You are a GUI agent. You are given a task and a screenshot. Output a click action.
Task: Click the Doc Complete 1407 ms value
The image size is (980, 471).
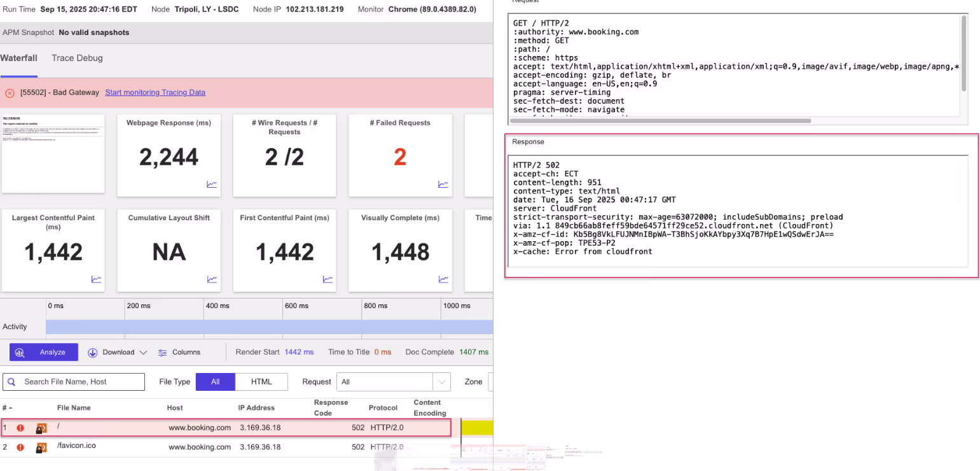click(x=474, y=352)
